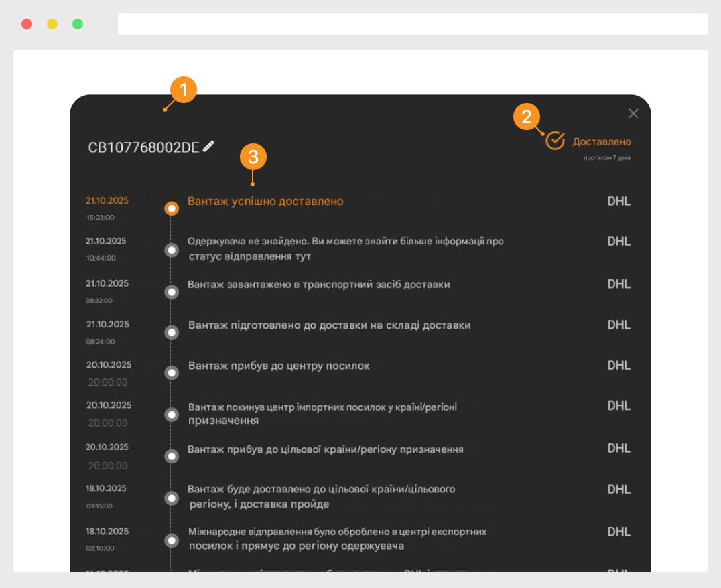This screenshot has width=721, height=588.
Task: Select marker for "Вантаж завантажено в транспортний засіб"
Action: 172,292
